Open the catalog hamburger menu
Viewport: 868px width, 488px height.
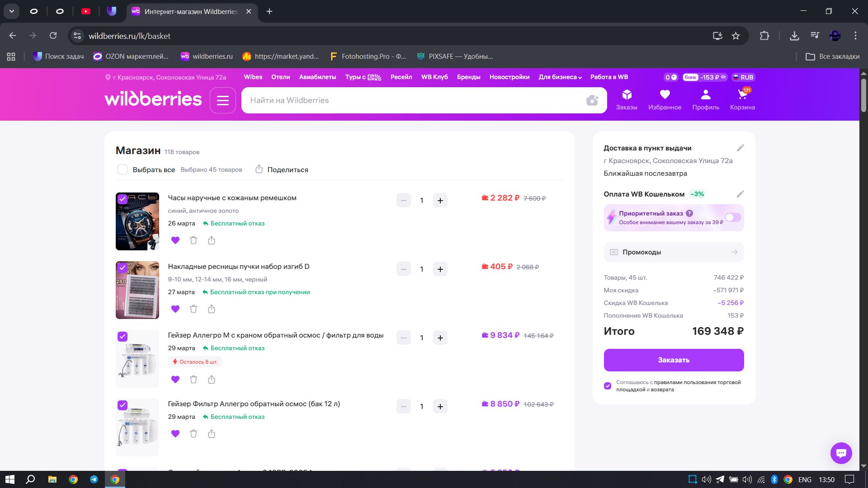223,100
